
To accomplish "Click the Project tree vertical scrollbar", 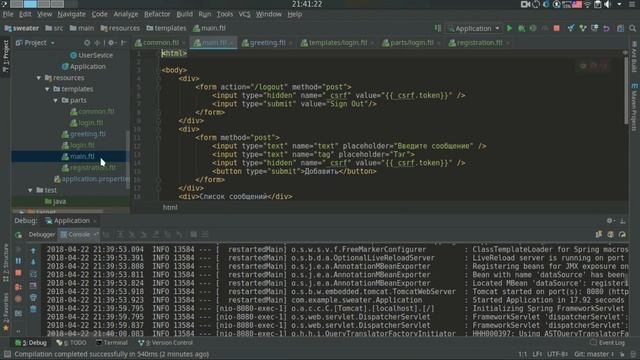I will (128, 160).
